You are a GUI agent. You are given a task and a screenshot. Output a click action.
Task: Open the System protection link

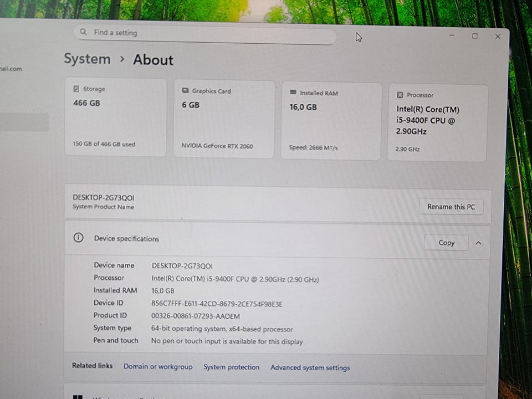(231, 367)
